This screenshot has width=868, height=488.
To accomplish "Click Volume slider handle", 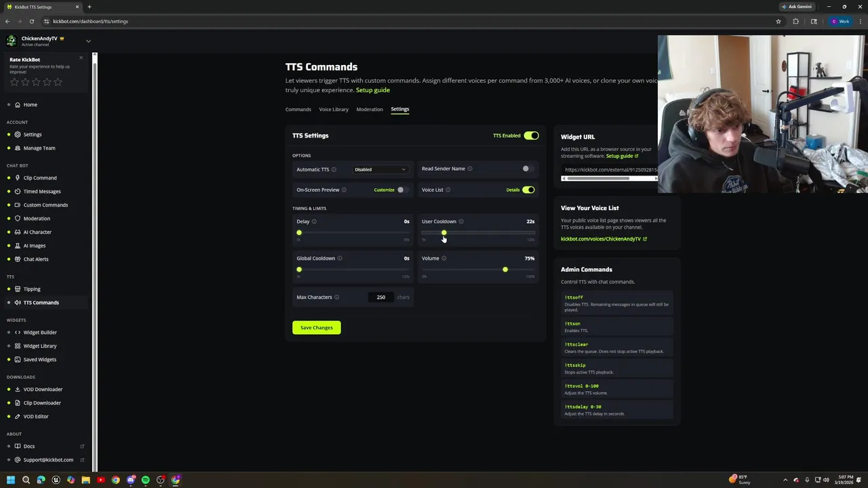I will (x=505, y=270).
